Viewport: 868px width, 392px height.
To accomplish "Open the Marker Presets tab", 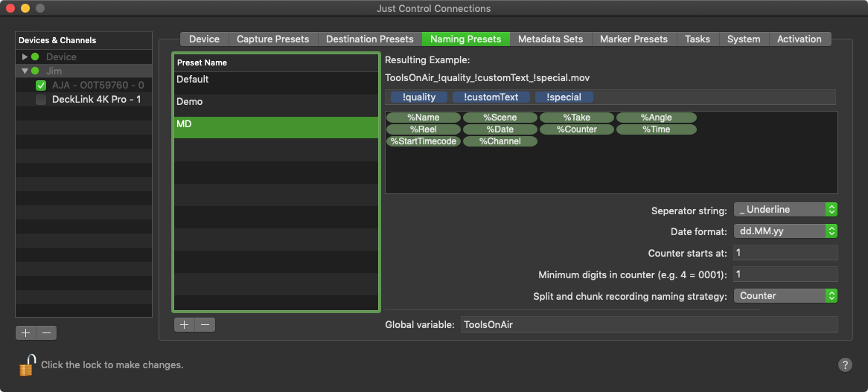I will coord(634,39).
